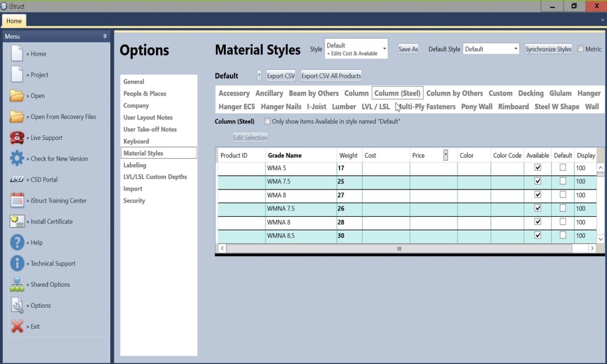
Task: Click the Price column dropdown arrow
Action: 446,155
